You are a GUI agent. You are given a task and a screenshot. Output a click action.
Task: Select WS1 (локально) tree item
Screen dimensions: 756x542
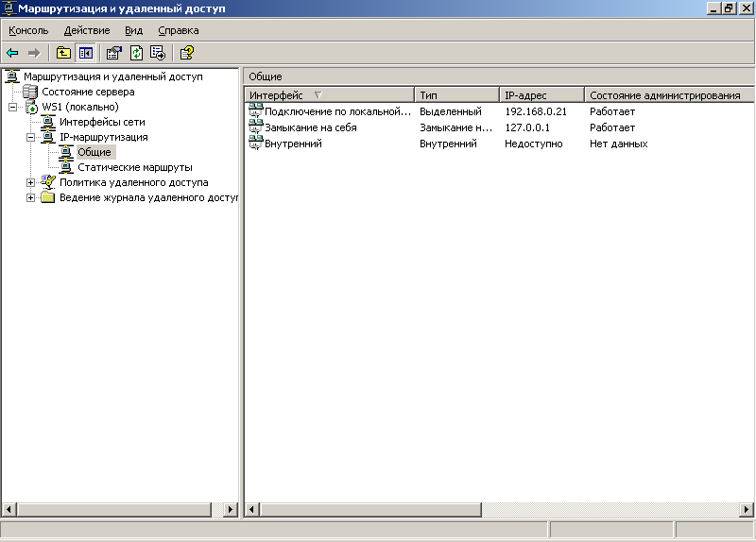pyautogui.click(x=80, y=107)
